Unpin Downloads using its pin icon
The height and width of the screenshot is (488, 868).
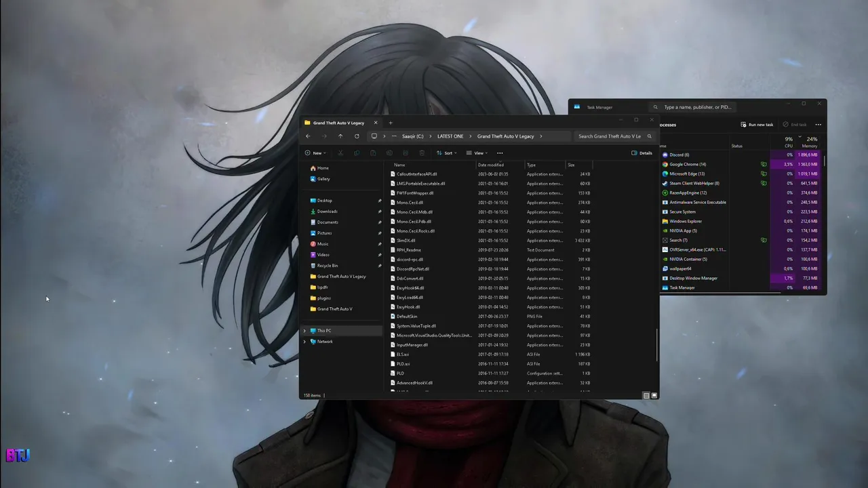(x=379, y=211)
